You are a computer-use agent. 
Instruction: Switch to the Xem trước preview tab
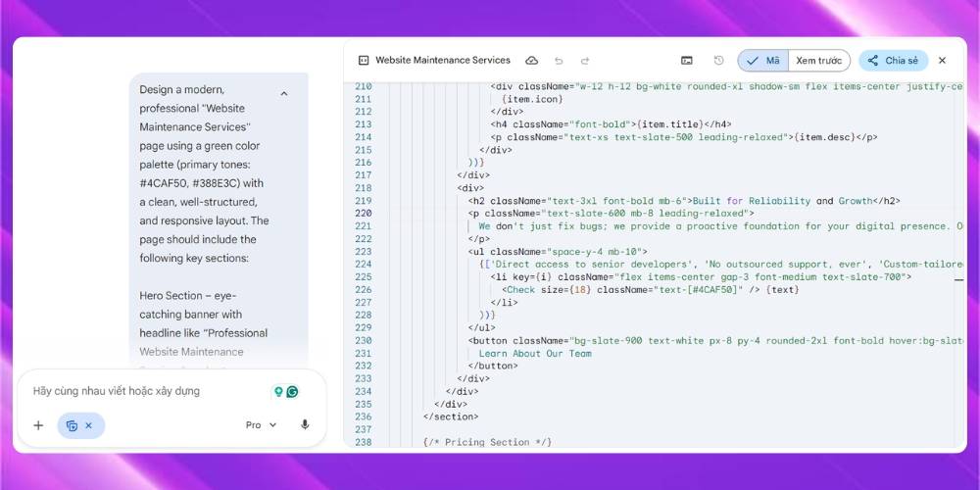[818, 61]
